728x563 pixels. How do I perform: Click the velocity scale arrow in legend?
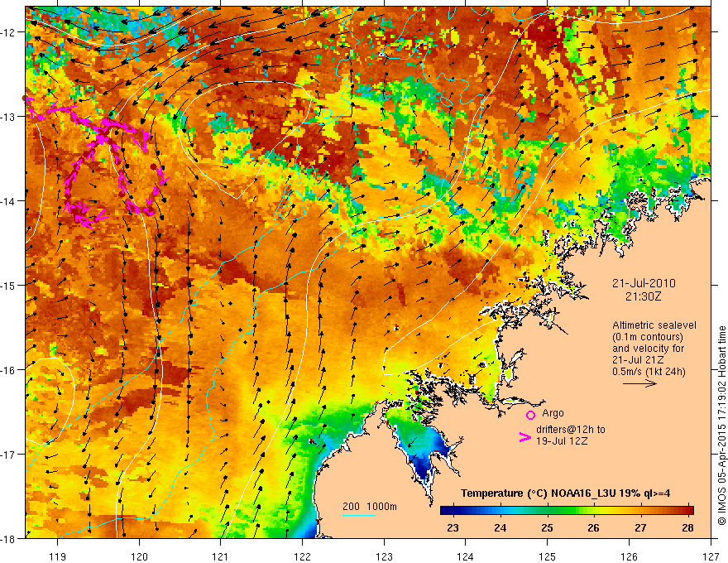[x=639, y=383]
